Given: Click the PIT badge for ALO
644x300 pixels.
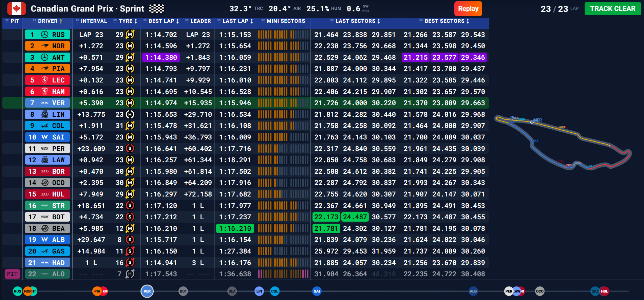Looking at the screenshot, I should click(x=12, y=274).
